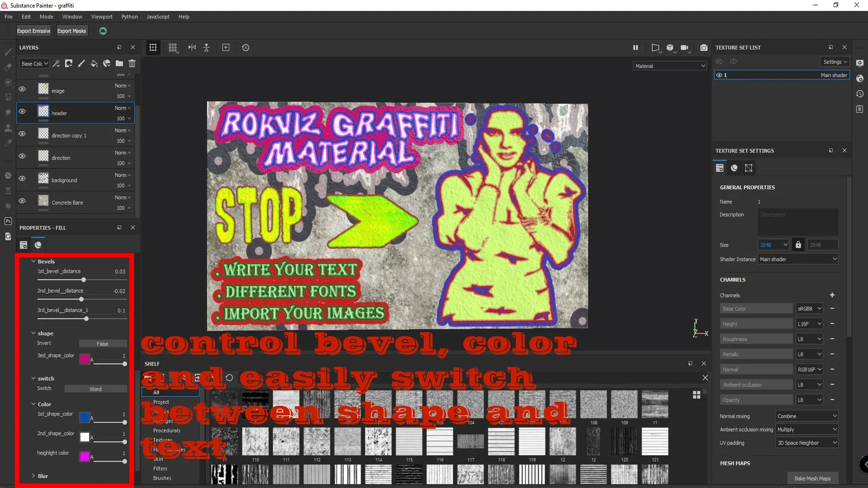Click the Add effect magic wand icon

pos(56,63)
